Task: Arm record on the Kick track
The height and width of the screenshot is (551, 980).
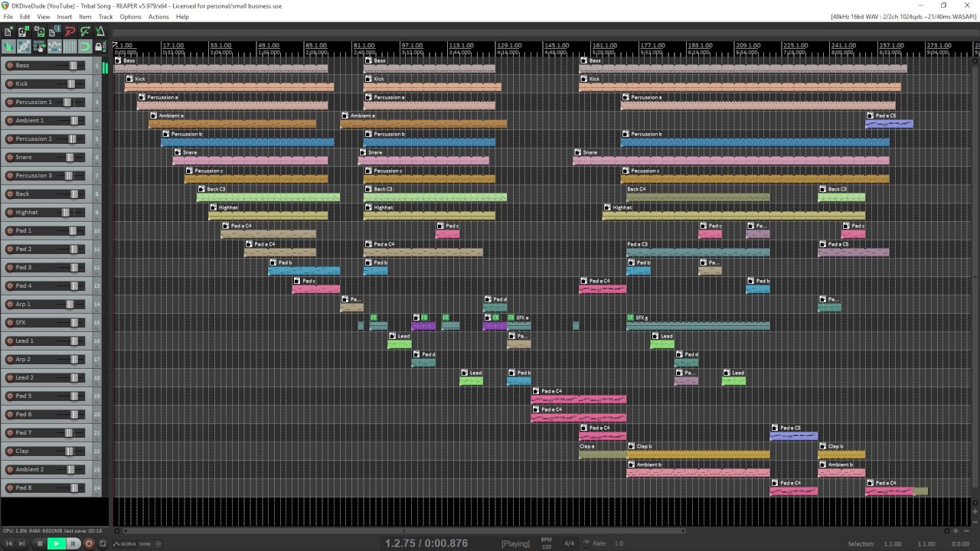Action: tap(10, 84)
